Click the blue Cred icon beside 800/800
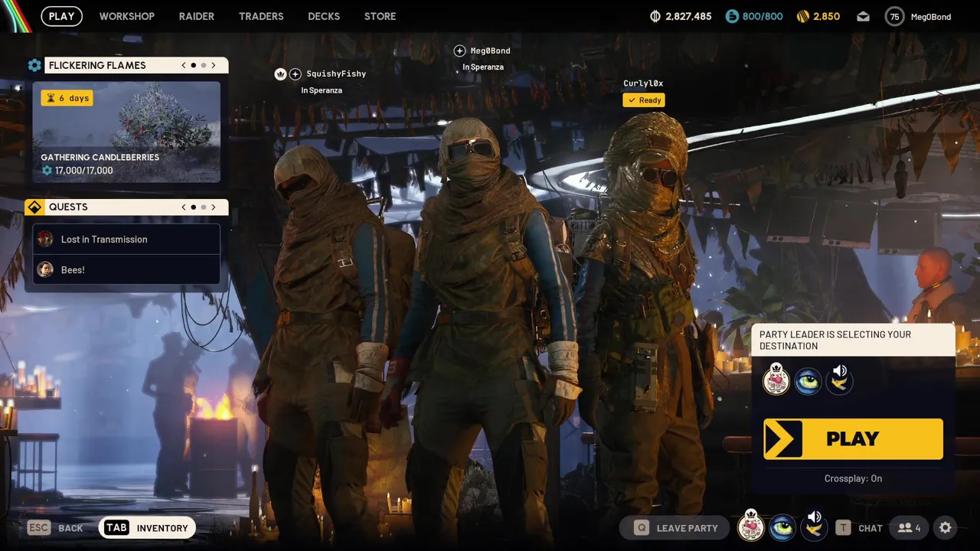Viewport: 980px width, 551px height. pos(732,16)
